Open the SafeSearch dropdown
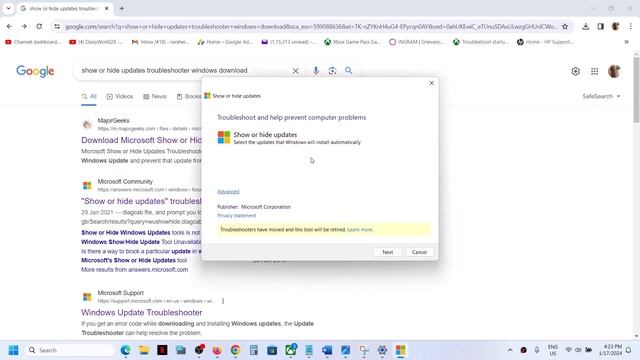The image size is (640, 360). 601,96
